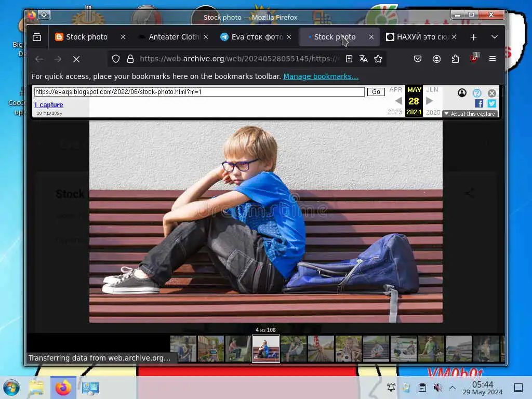Select year 2025 in Wayback timeline

[x=433, y=112]
